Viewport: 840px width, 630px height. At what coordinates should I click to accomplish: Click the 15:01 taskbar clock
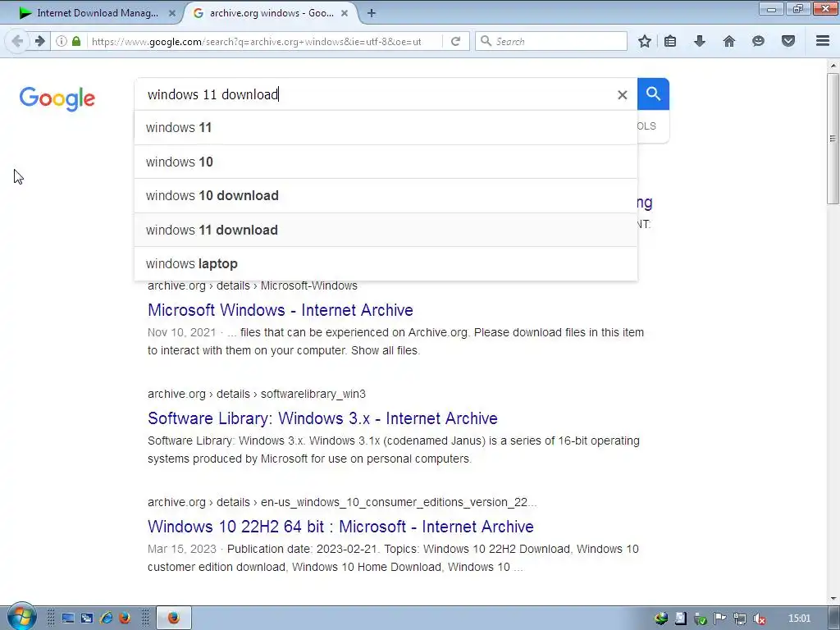(799, 619)
